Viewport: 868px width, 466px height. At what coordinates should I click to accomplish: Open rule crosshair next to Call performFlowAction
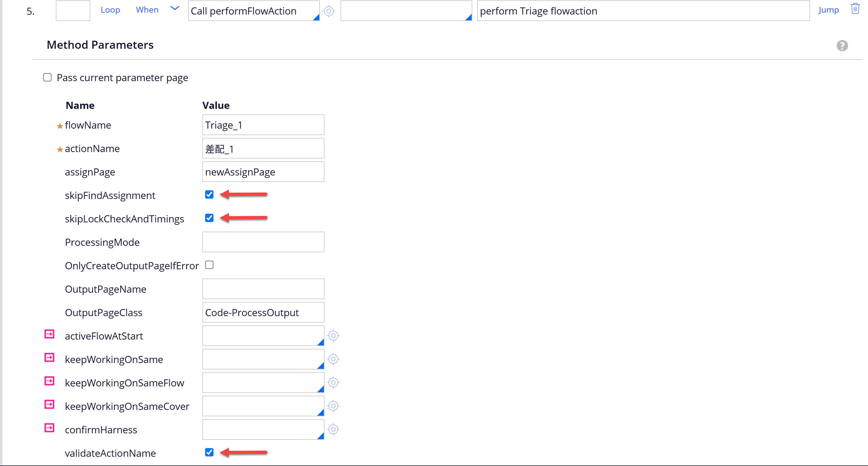[x=329, y=11]
